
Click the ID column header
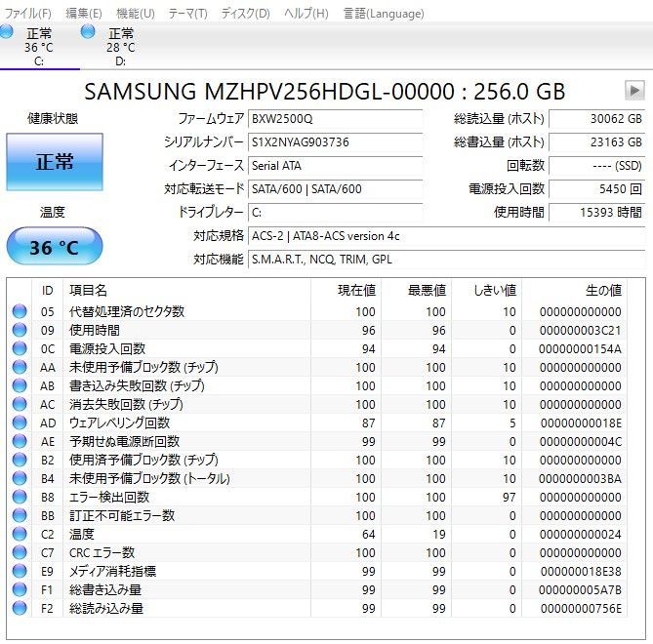[x=48, y=290]
